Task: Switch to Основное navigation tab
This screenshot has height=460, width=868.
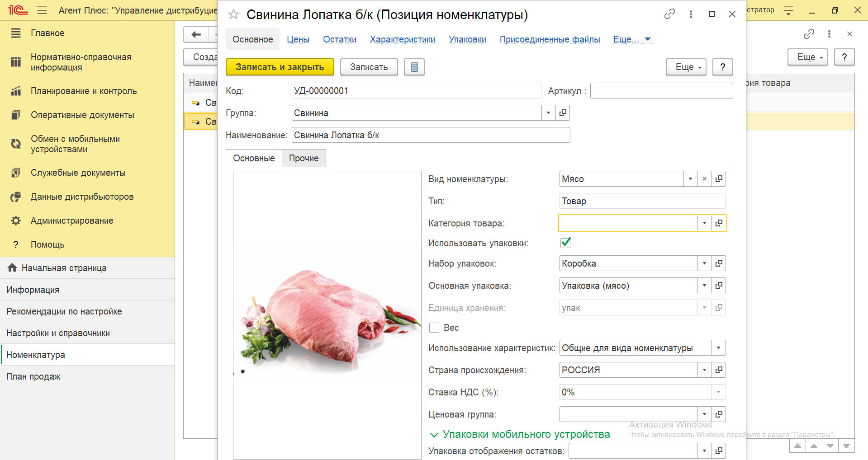Action: tap(252, 39)
